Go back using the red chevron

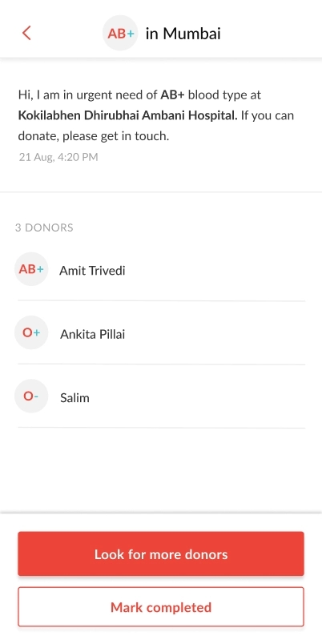tap(26, 33)
